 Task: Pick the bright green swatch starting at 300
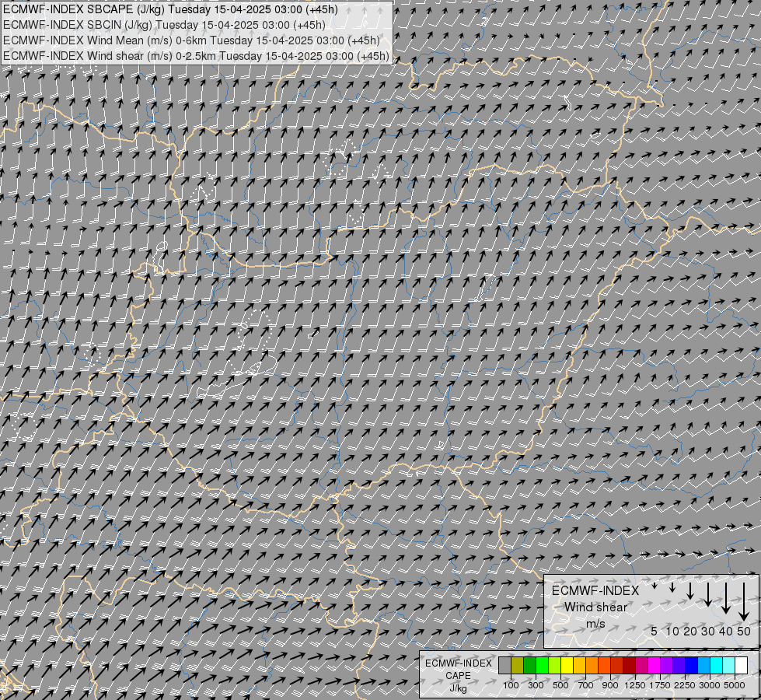tap(542, 666)
